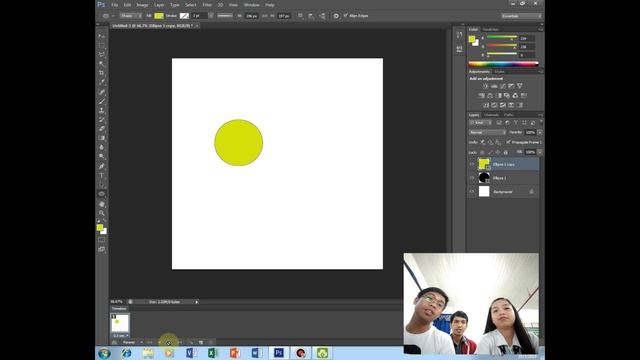Duplicate the selected frame in the Timeline
Viewport: 640px width, 360px height.
(201, 342)
